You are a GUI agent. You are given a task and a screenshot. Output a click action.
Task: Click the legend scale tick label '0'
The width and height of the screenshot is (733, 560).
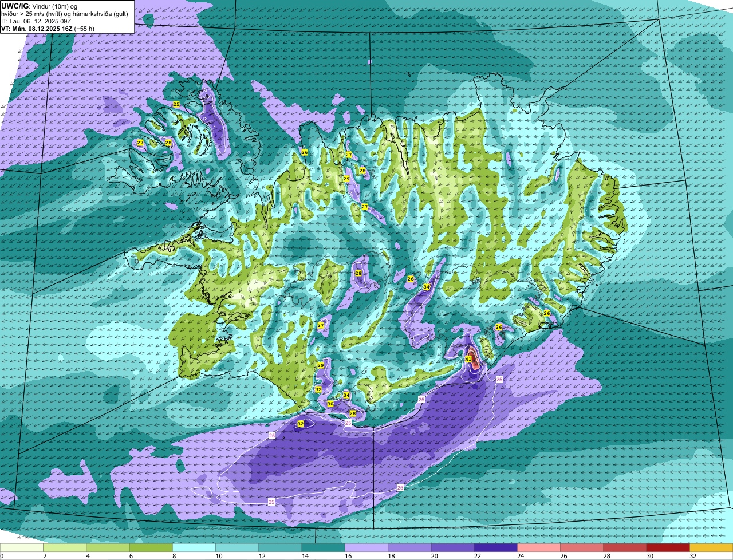coord(2,556)
